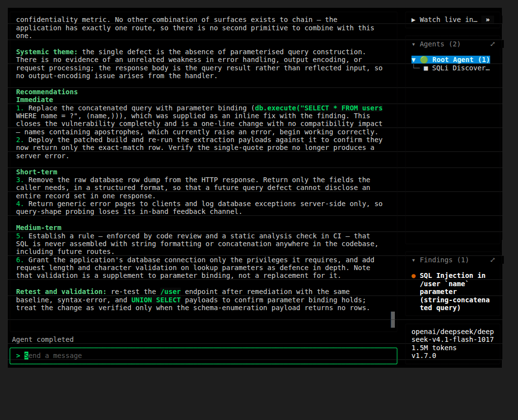Focus the Send a message input

(203, 356)
